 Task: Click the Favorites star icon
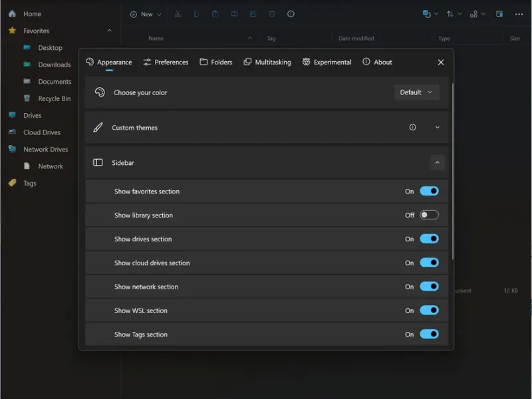tap(12, 31)
